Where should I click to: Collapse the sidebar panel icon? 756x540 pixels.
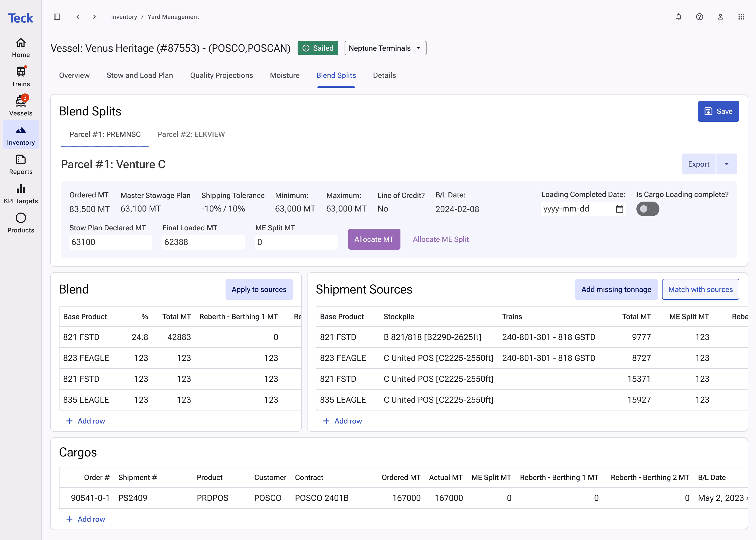[57, 17]
